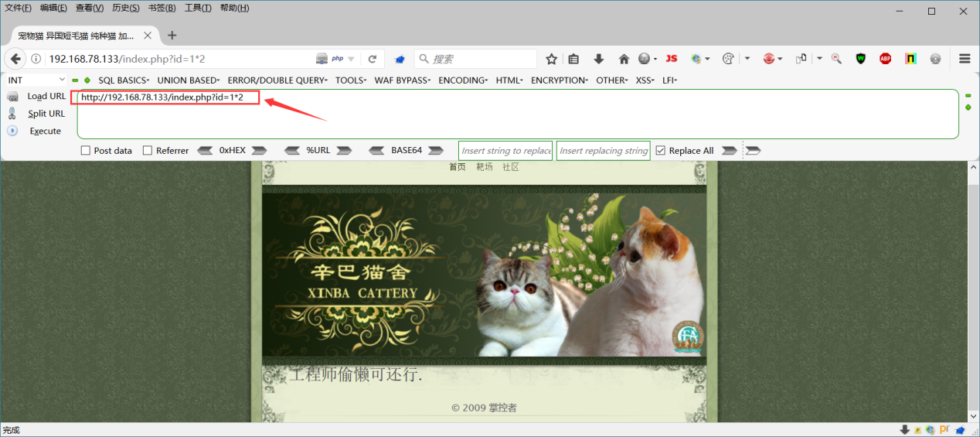
Task: Enable the Referrer checkbox
Action: pos(148,151)
